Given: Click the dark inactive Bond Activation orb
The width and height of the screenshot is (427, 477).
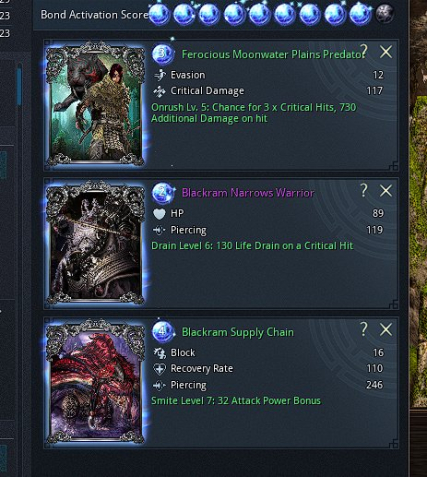Looking at the screenshot, I should (384, 14).
